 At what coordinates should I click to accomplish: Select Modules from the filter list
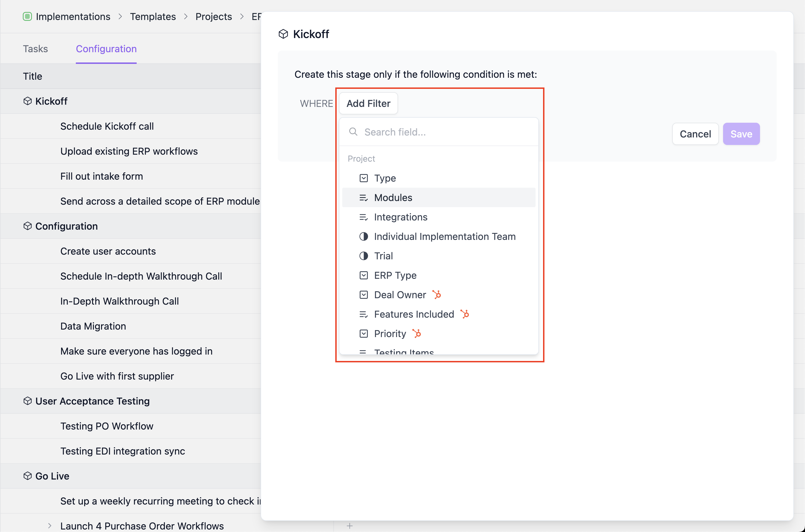click(393, 197)
